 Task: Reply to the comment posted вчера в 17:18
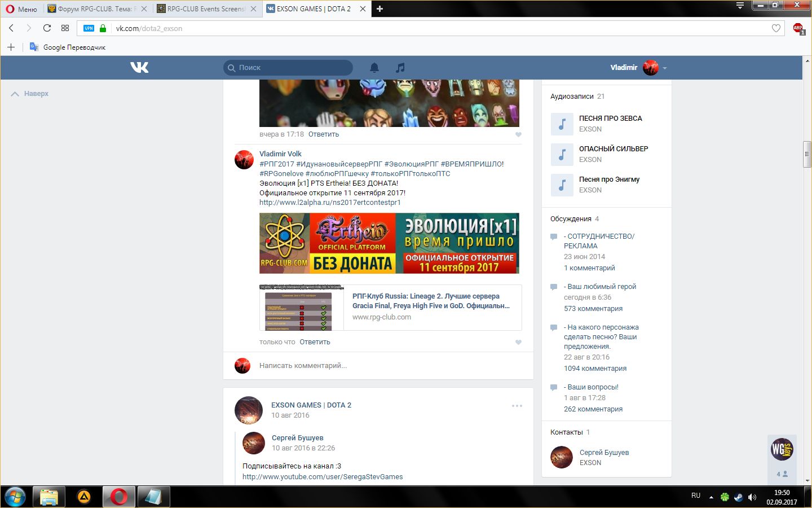(324, 134)
